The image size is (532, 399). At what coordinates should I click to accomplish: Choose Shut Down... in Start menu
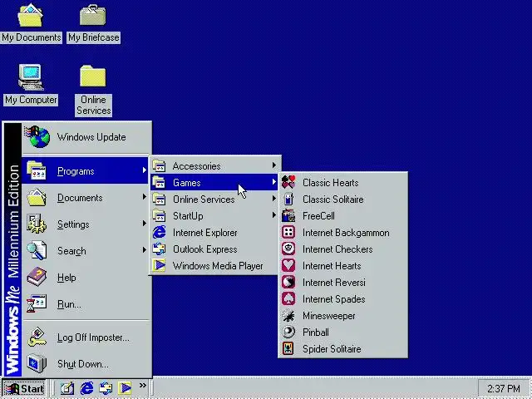(x=85, y=364)
